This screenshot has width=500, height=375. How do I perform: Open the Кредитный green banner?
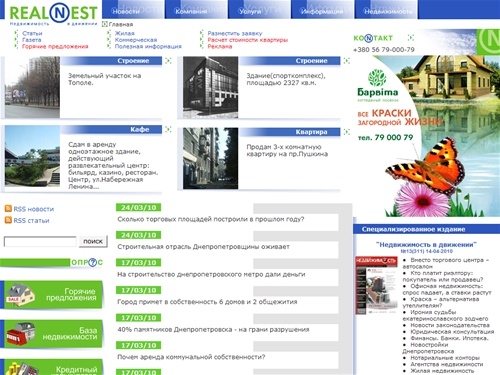coord(52,367)
